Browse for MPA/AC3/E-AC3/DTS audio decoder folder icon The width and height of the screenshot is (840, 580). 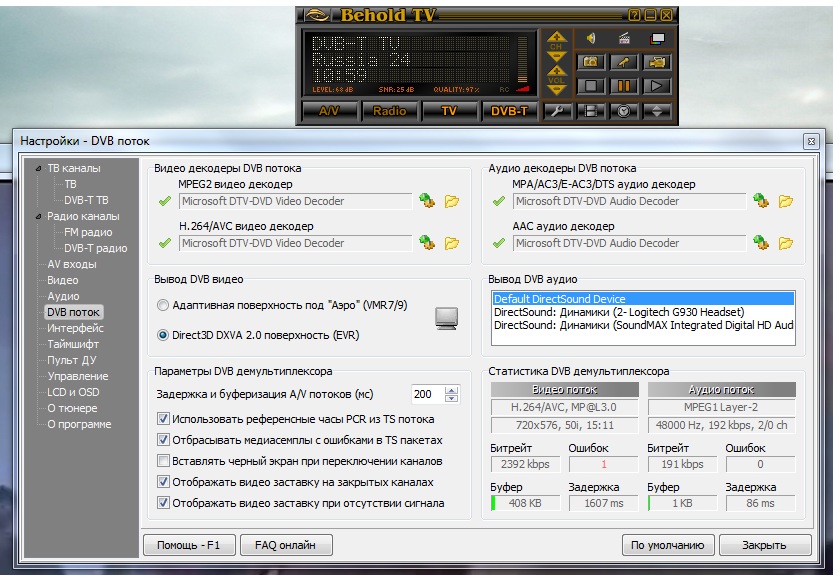(x=786, y=201)
